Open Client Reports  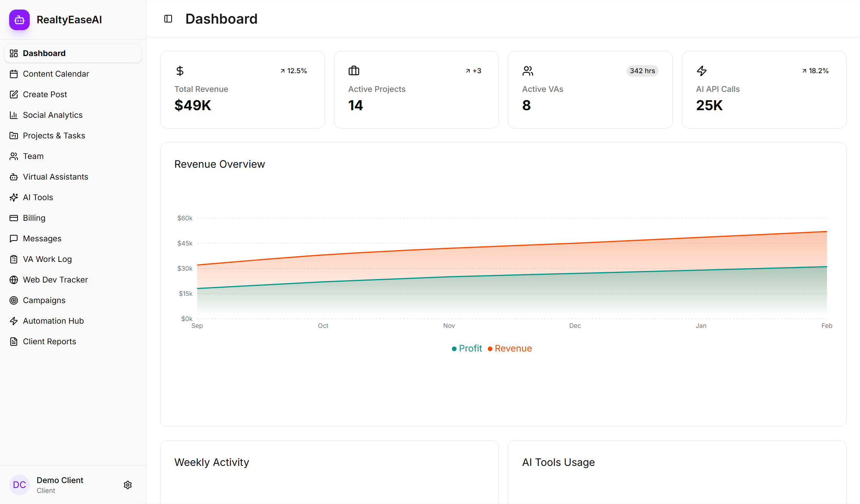(49, 341)
